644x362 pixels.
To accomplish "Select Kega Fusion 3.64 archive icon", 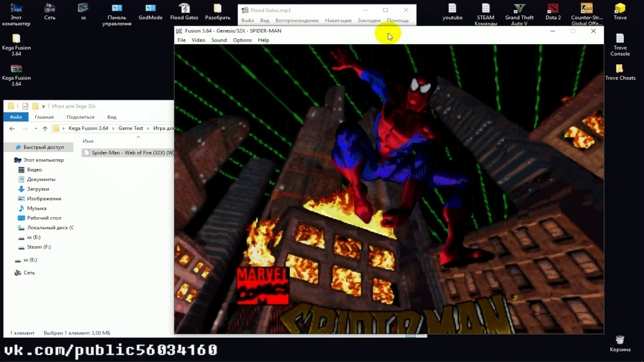I will 16,75.
